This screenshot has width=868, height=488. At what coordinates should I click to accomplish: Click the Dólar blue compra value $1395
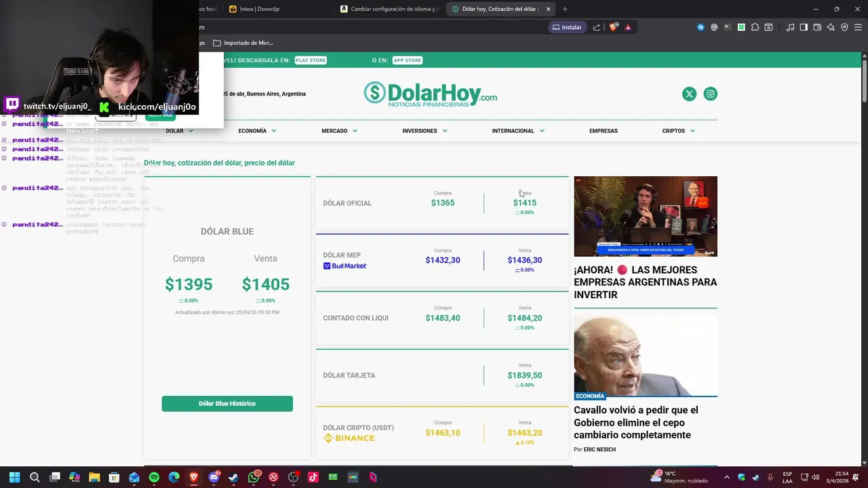[189, 285]
